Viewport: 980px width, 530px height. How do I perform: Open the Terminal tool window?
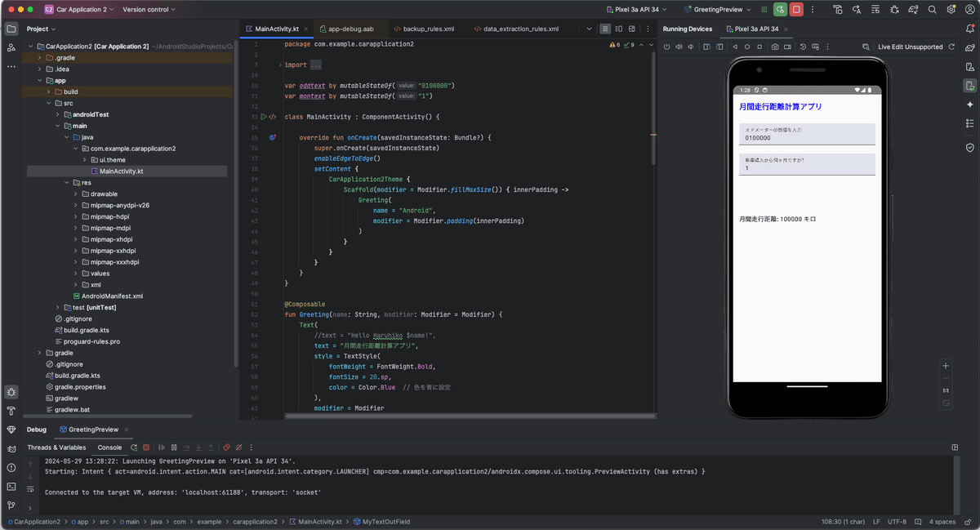click(x=11, y=487)
